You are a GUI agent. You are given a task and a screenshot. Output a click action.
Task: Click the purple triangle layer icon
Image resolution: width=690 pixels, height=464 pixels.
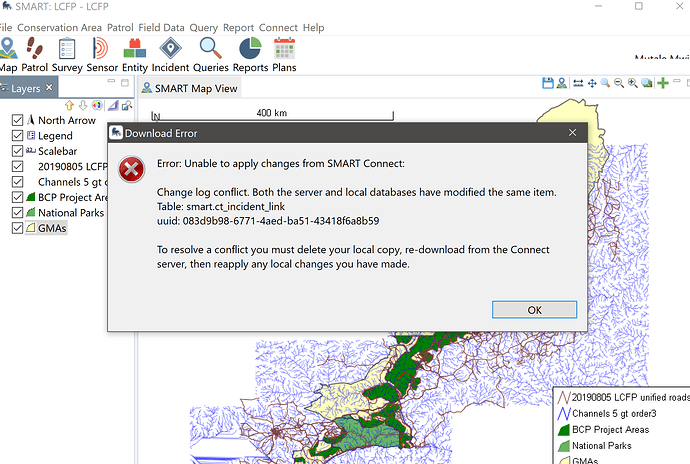113,105
